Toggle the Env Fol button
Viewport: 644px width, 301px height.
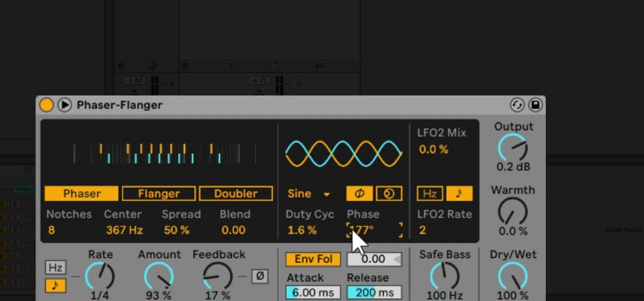coord(313,259)
